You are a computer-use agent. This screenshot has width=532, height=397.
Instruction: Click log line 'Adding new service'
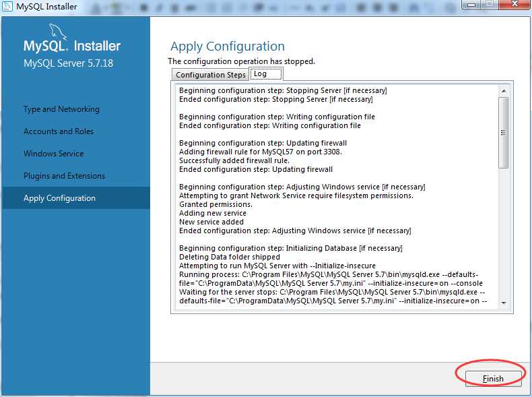(213, 213)
